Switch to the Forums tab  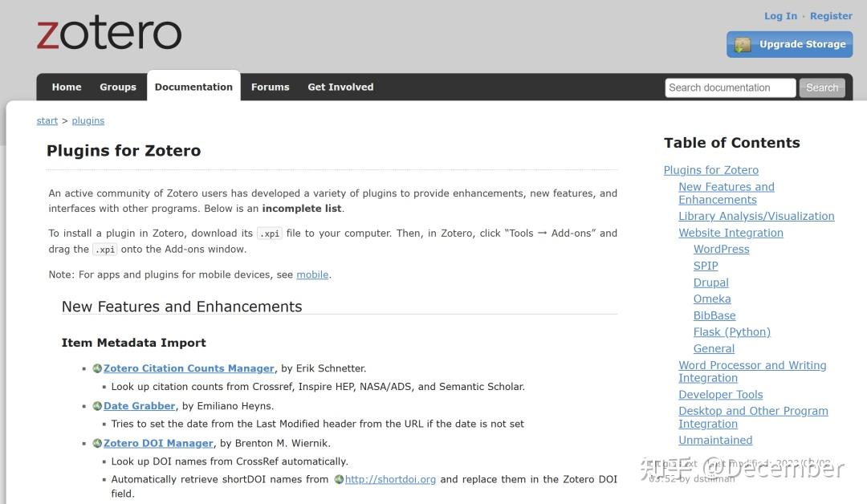[x=270, y=87]
